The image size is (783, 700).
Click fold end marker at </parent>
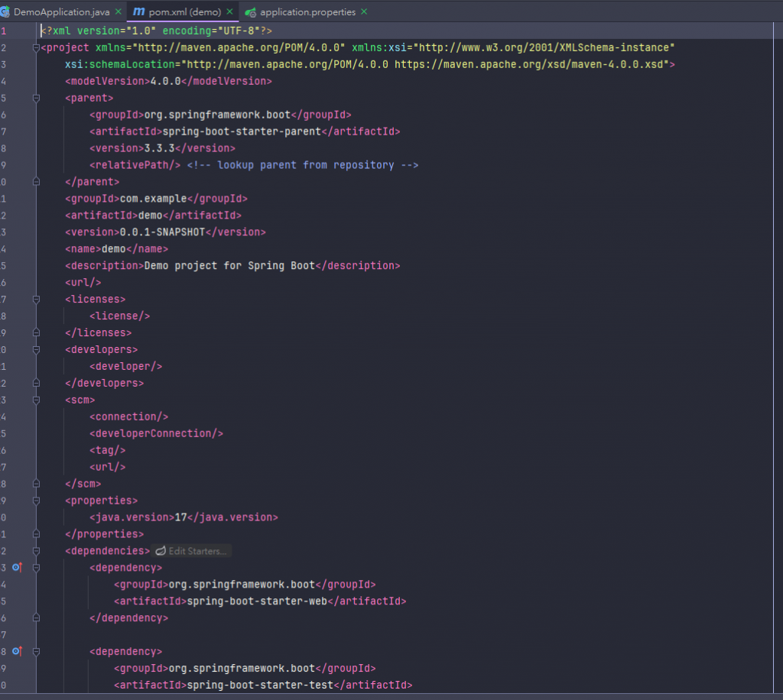36,182
